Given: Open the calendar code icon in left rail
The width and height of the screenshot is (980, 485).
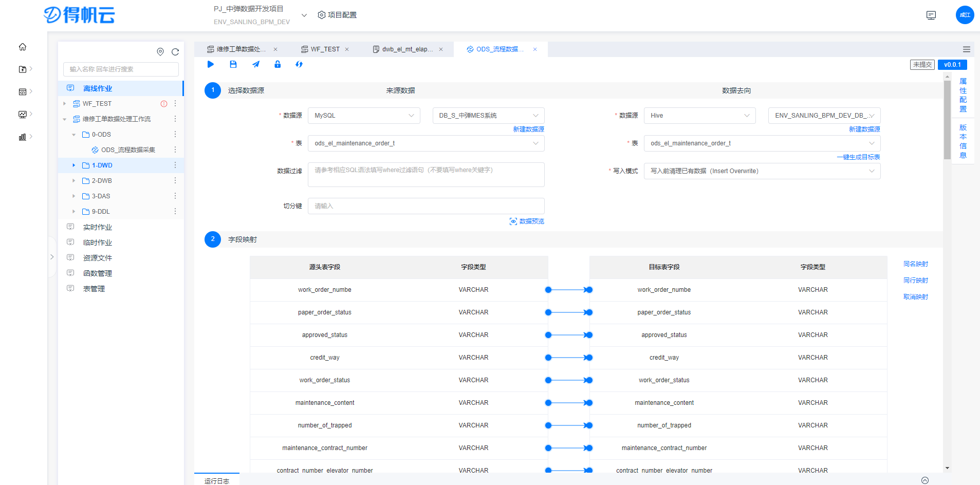Looking at the screenshot, I should point(23,92).
